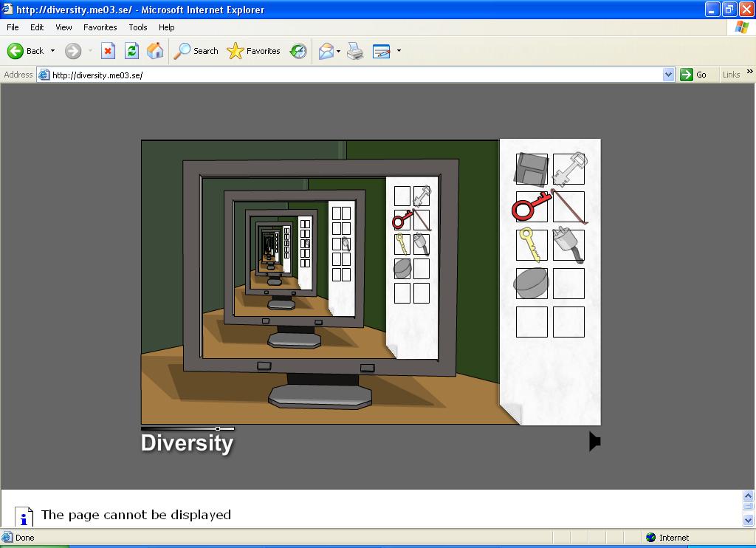Pick the white key in inventory

[x=568, y=169]
